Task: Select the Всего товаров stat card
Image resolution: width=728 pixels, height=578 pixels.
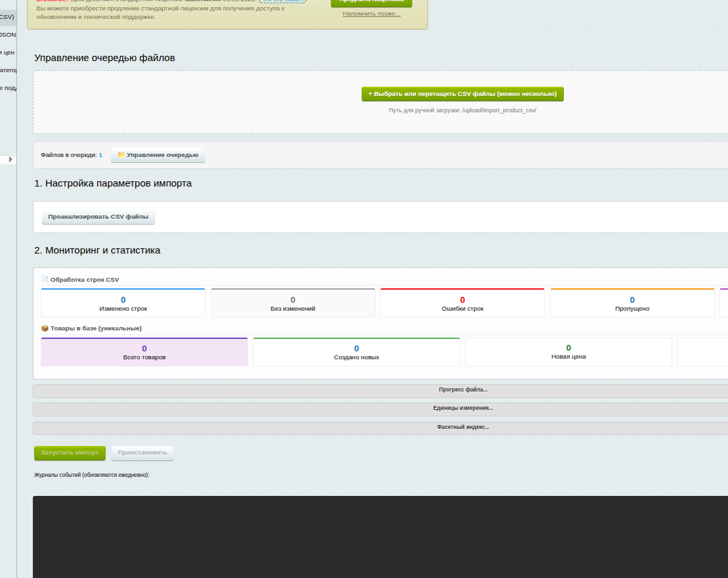Action: pyautogui.click(x=144, y=353)
